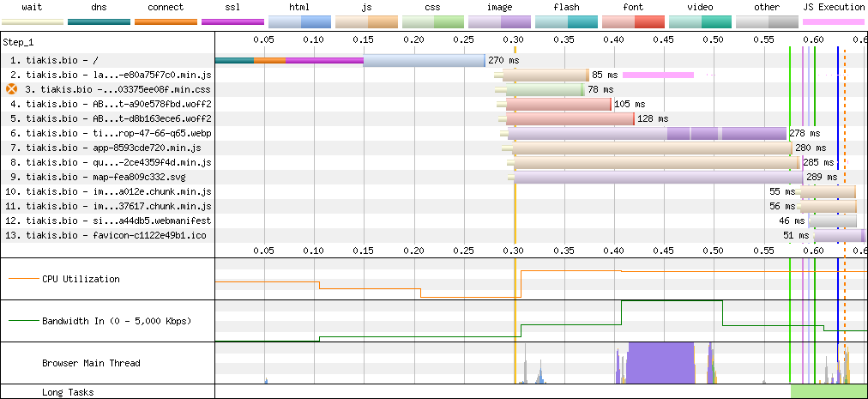Click the 46 ms timing label
The width and height of the screenshot is (868, 399).
(x=793, y=221)
